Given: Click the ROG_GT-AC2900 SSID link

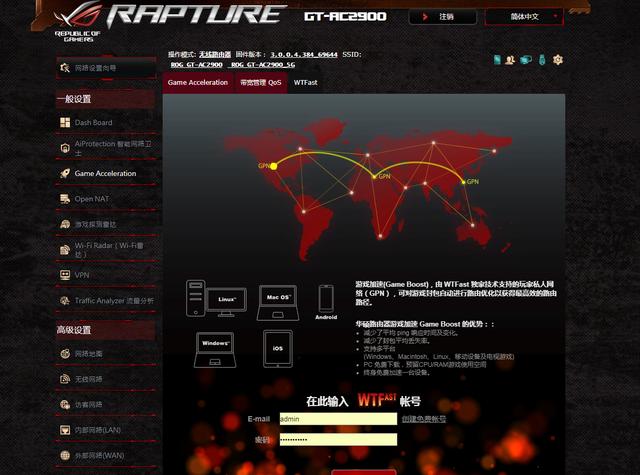Looking at the screenshot, I should point(197,64).
